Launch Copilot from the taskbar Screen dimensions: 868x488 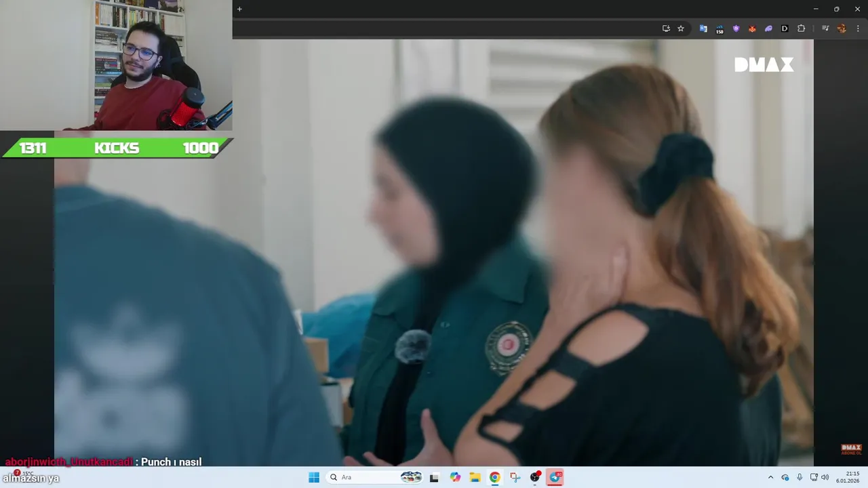[455, 477]
